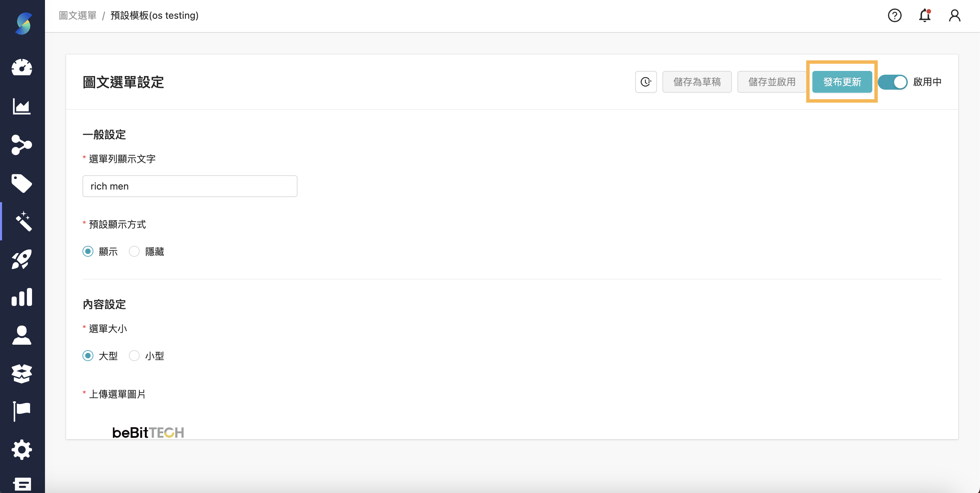Viewport: 980px width, 493px height.
Task: Click the rich men text input field
Action: point(189,186)
